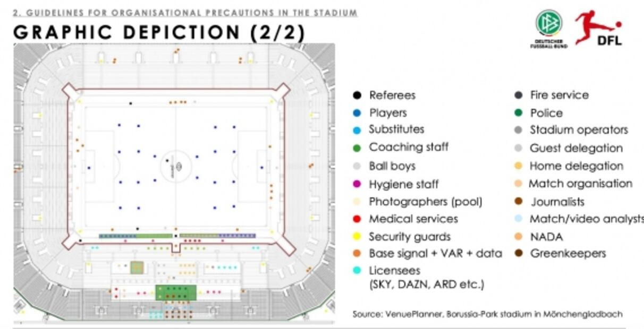The width and height of the screenshot is (644, 329).
Task: Click the red DFL logo
Action: pos(599,29)
